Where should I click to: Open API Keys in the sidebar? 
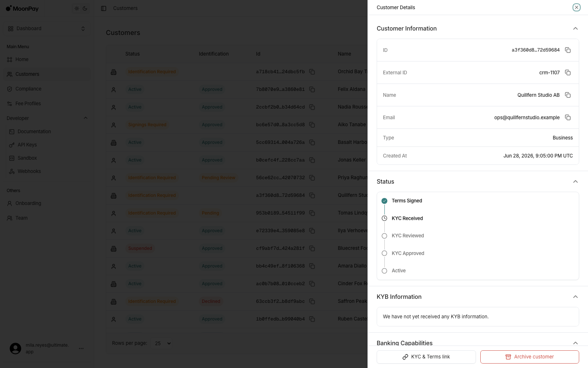click(27, 145)
